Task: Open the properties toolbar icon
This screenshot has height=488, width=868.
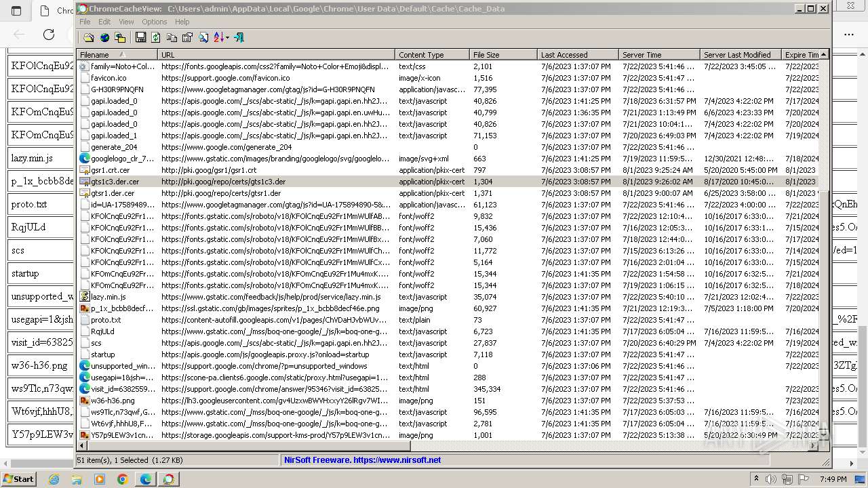Action: click(x=187, y=38)
